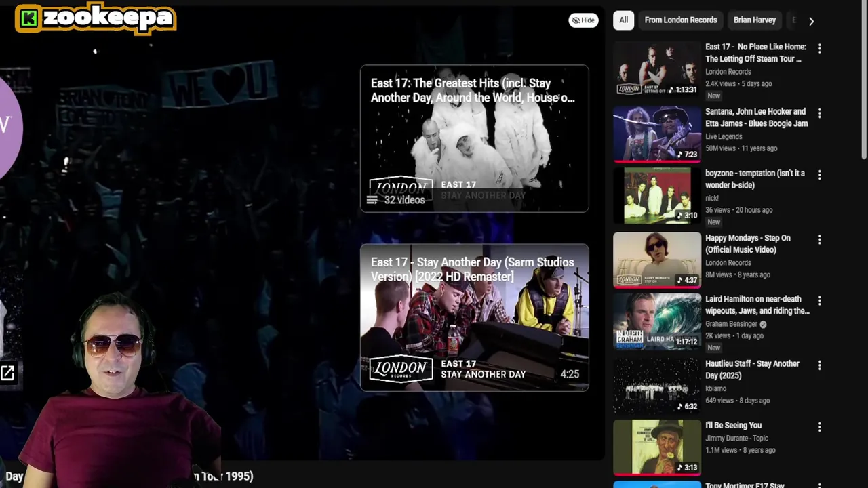Click the 50M views 11 years ago text

[x=741, y=148]
